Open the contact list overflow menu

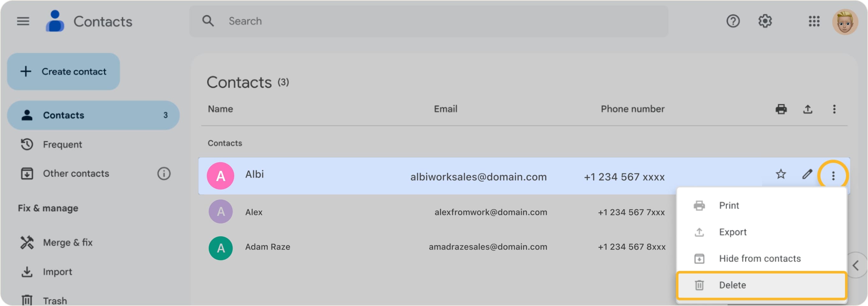click(834, 109)
